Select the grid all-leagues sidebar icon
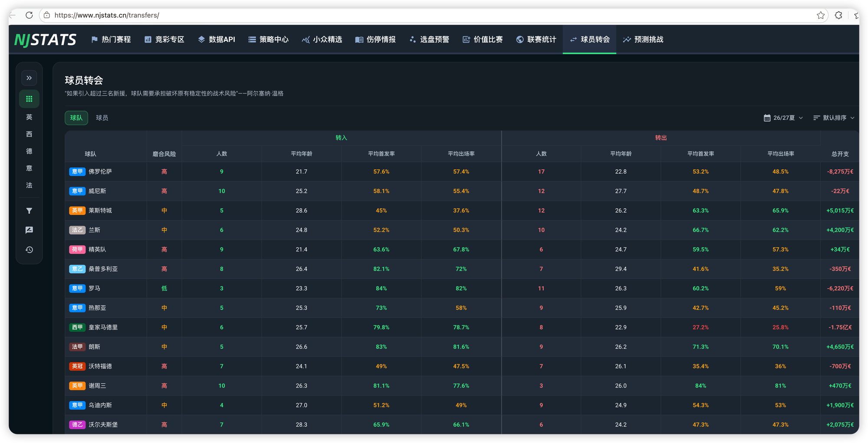Image resolution: width=868 pixels, height=443 pixels. [29, 99]
